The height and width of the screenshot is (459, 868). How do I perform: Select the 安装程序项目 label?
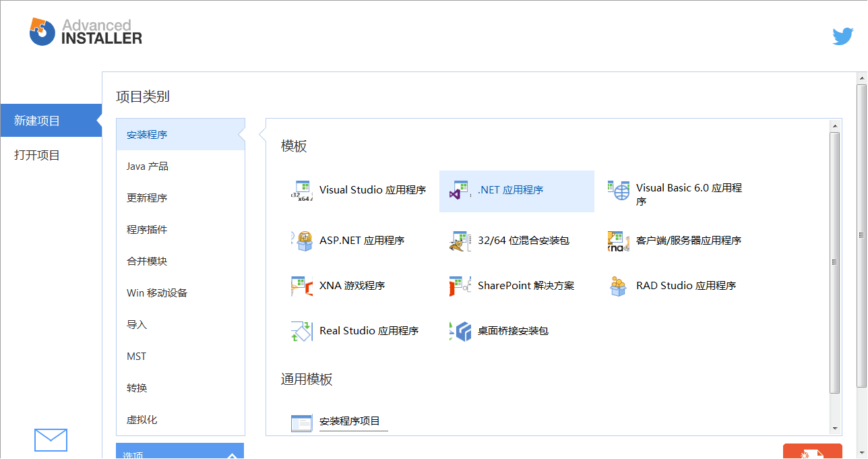tap(350, 421)
